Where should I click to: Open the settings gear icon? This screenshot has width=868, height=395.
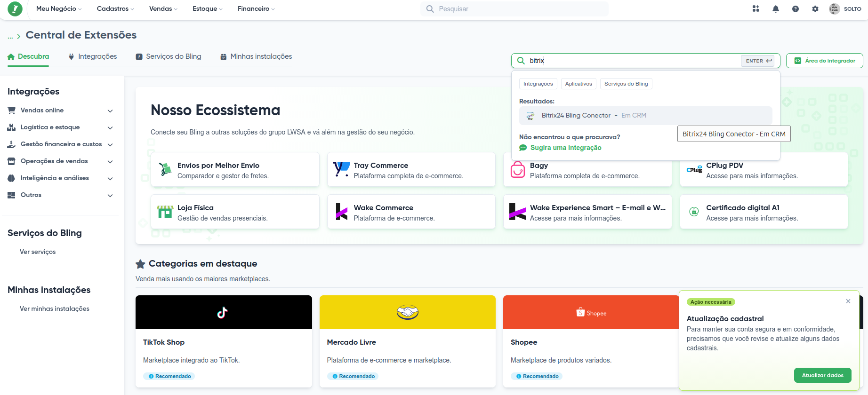click(x=815, y=9)
